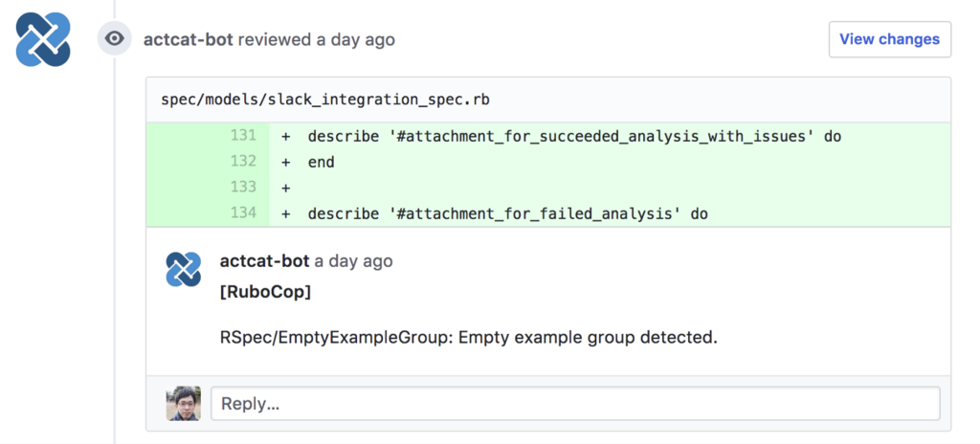The width and height of the screenshot is (980, 444).
Task: Click the eye review icon
Action: [115, 39]
